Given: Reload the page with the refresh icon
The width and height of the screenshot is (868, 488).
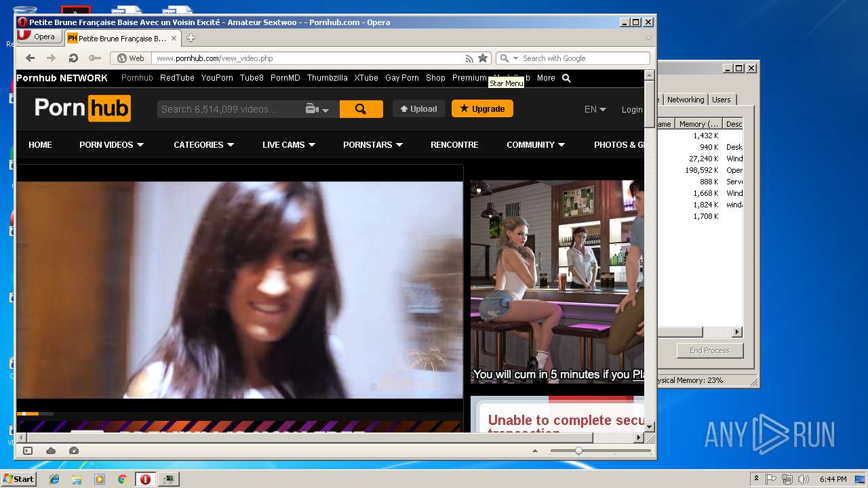Looking at the screenshot, I should click(x=73, y=58).
